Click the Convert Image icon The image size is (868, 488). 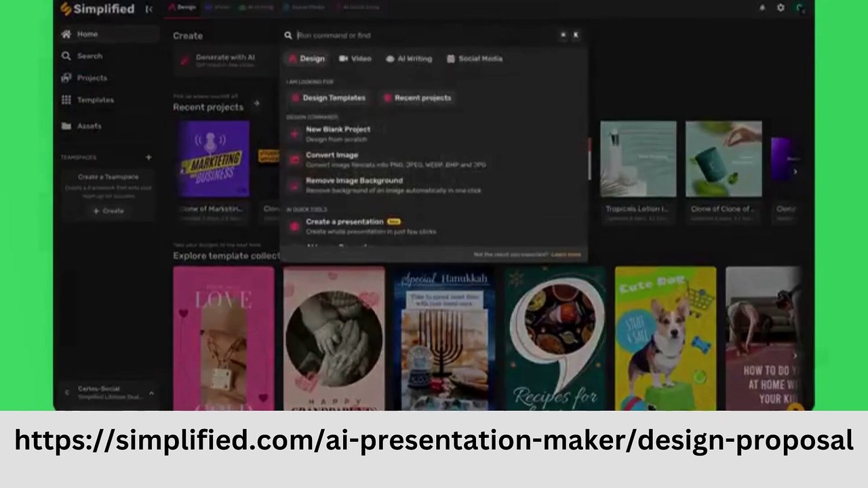coord(294,160)
